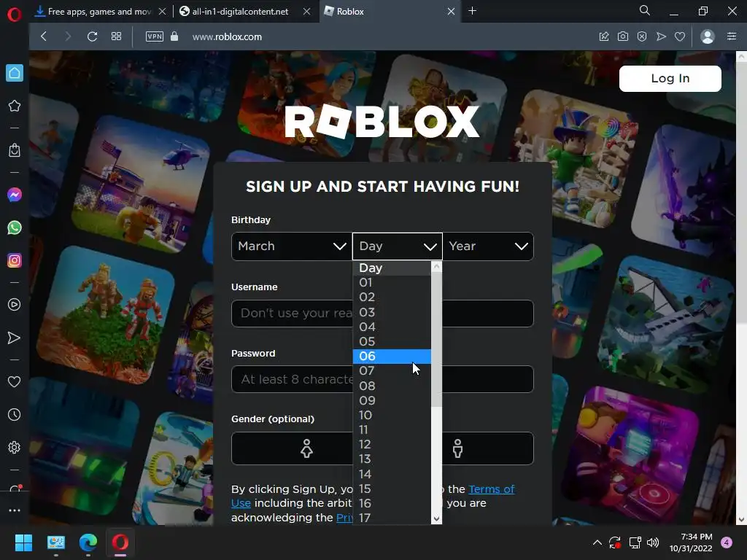Image resolution: width=747 pixels, height=560 pixels.
Task: Click the Username input field
Action: 382,314
